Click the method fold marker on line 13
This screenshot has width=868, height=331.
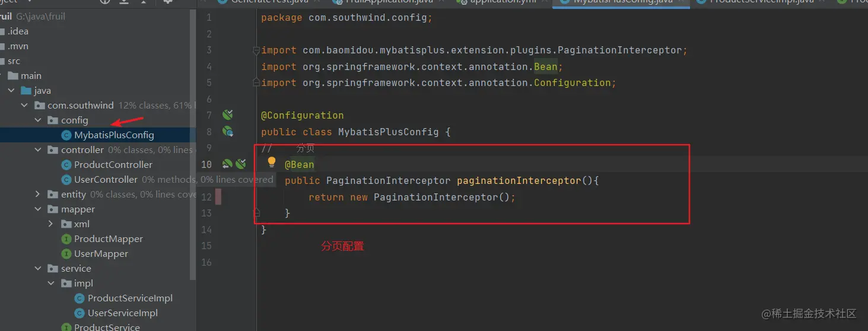[x=256, y=212]
